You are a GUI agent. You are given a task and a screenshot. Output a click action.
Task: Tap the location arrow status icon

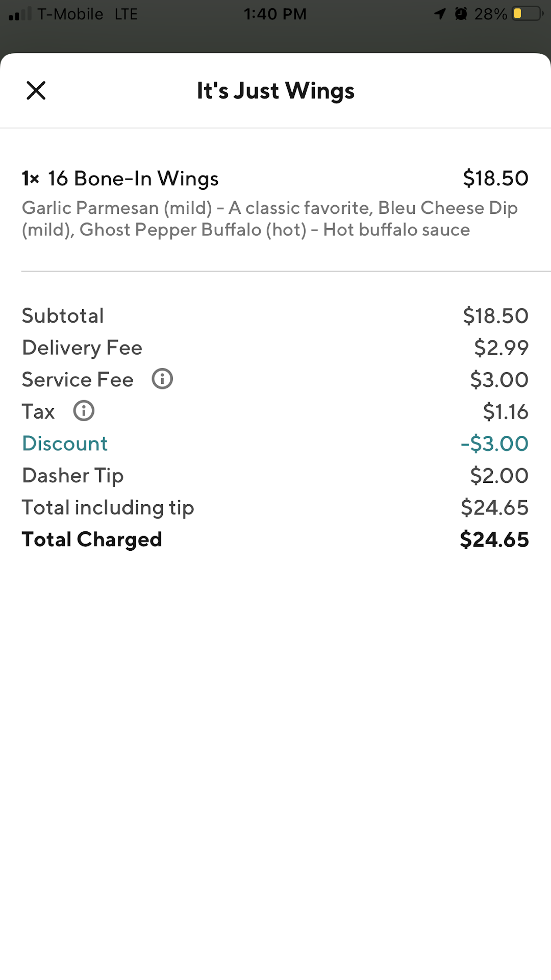pyautogui.click(x=440, y=14)
